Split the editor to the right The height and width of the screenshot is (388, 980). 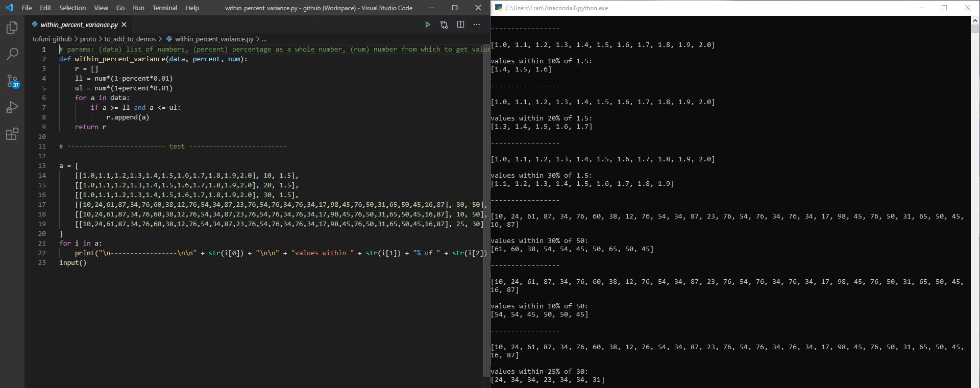click(x=460, y=25)
